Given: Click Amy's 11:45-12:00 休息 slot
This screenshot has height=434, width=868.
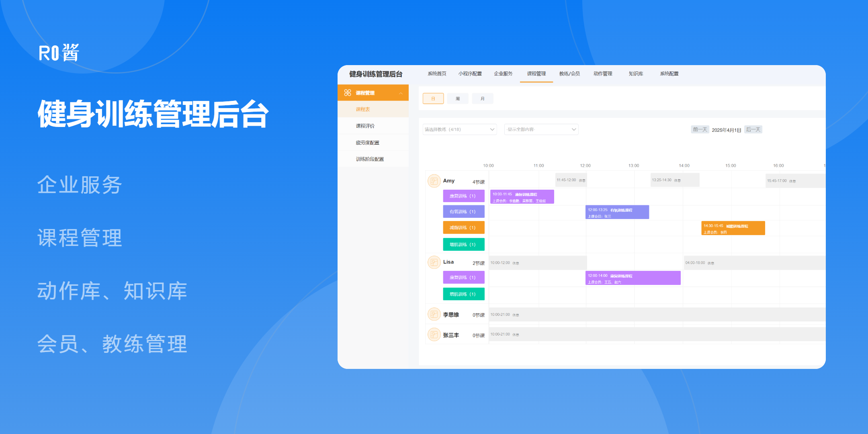Looking at the screenshot, I should [571, 180].
